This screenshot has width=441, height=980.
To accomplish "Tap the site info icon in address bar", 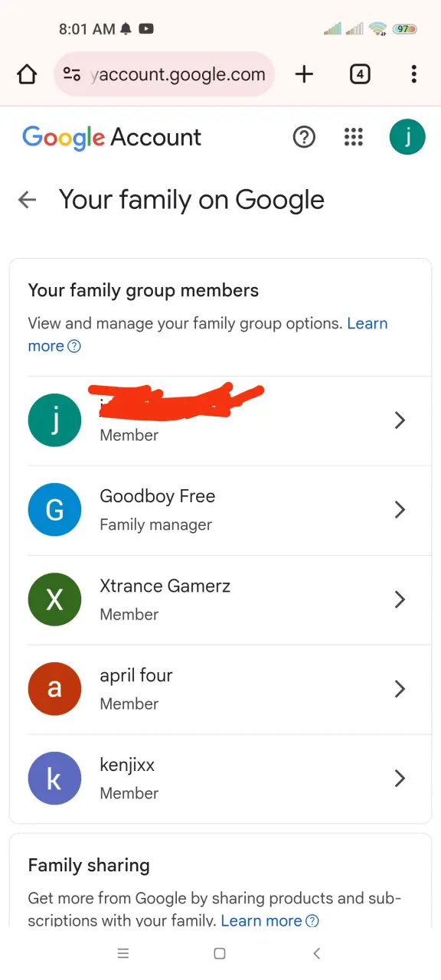I will pos(72,74).
